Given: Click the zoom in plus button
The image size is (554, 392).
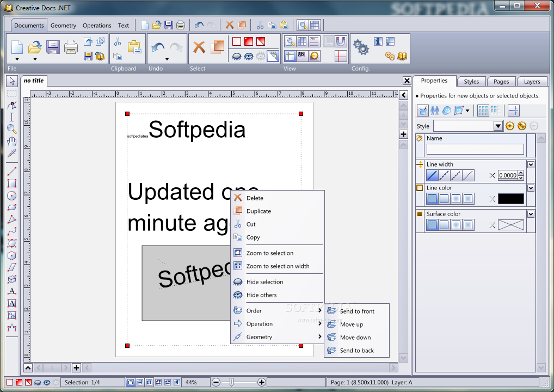Looking at the screenshot, I should (261, 382).
